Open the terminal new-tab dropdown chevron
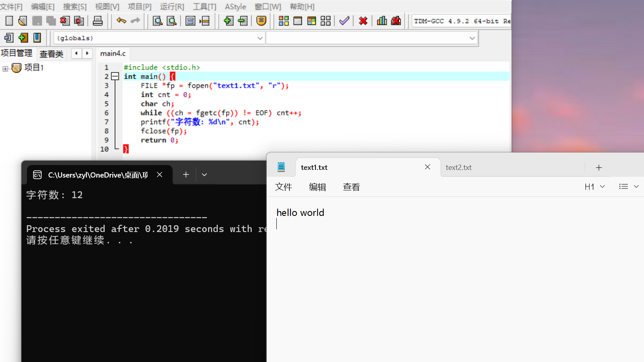Viewport: 644px width, 362px height. click(x=204, y=175)
